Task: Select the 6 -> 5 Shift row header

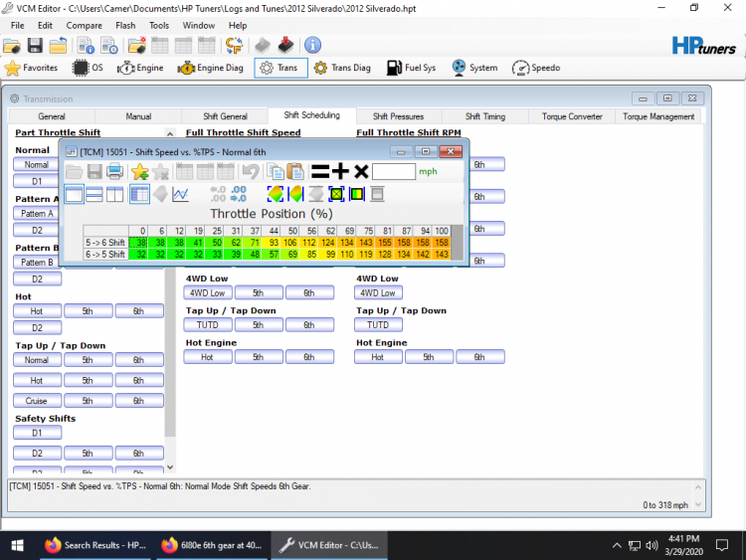Action: (105, 255)
